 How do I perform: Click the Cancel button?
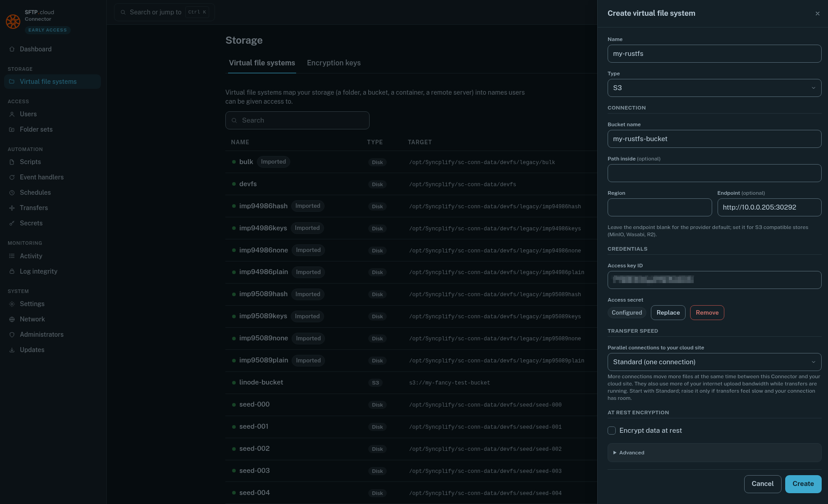[762, 484]
